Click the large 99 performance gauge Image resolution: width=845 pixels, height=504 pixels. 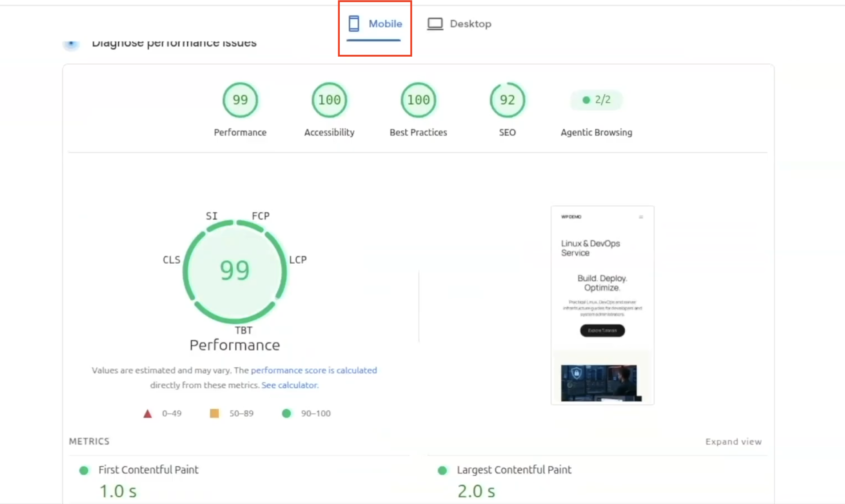pyautogui.click(x=235, y=271)
